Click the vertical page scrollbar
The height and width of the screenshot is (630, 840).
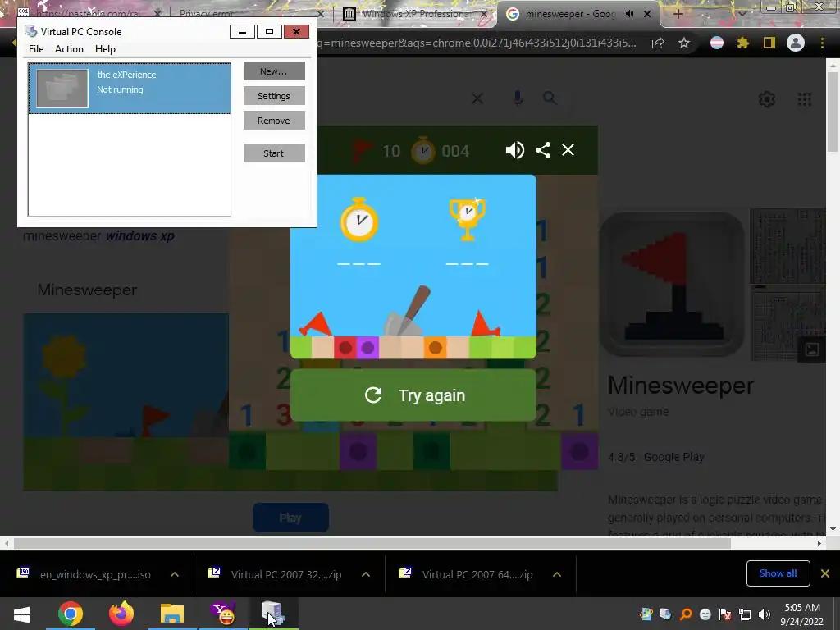833,112
